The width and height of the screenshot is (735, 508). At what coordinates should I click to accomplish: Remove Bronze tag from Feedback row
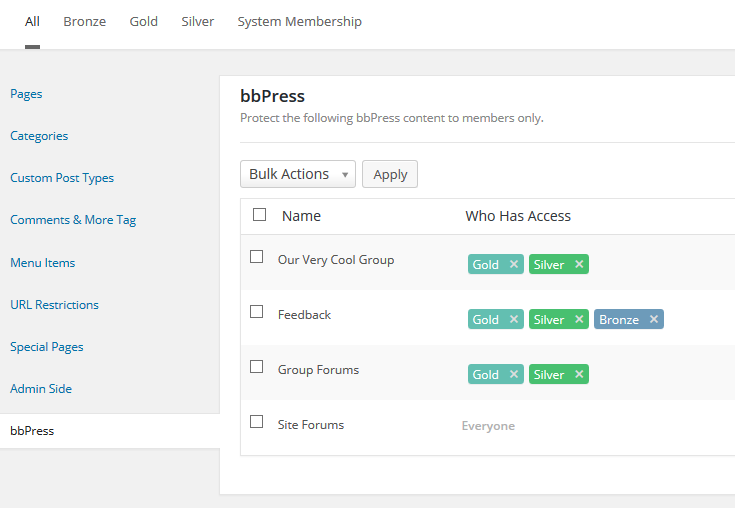coord(654,319)
